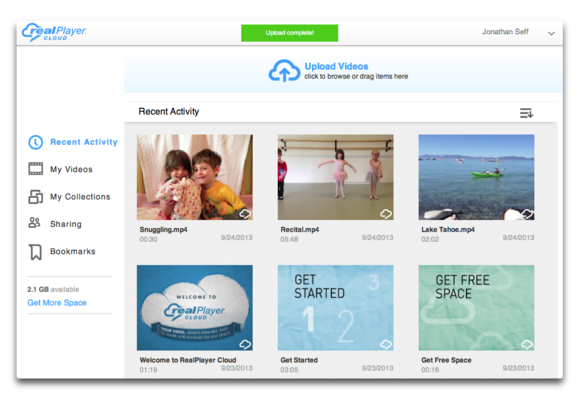The image size is (580, 399).
Task: Open the Get Started video thumbnail
Action: [335, 308]
